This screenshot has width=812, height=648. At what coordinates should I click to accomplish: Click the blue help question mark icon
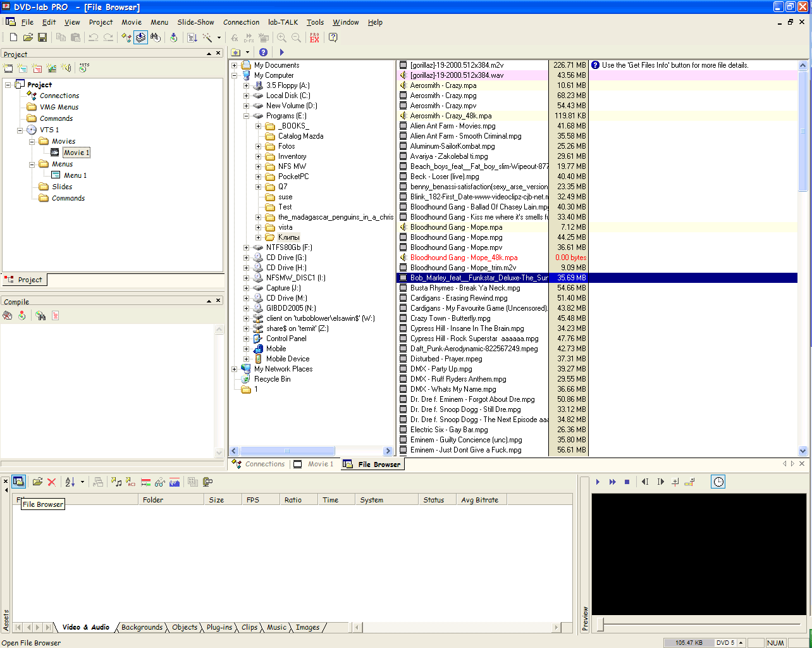click(263, 53)
